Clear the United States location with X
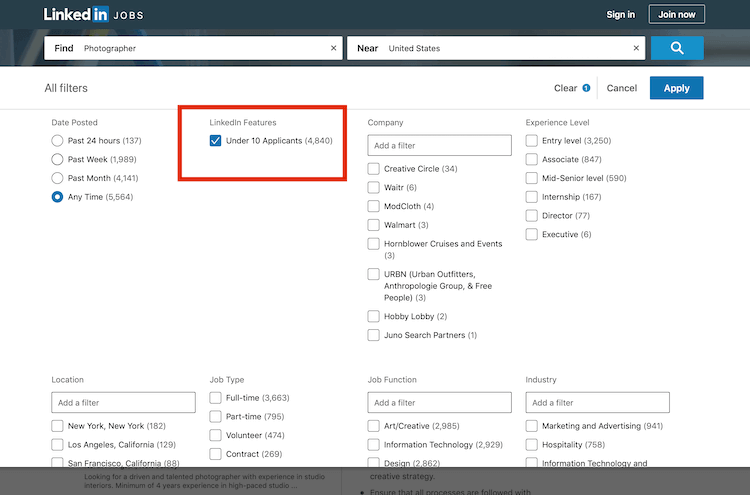The image size is (750, 495). click(636, 48)
